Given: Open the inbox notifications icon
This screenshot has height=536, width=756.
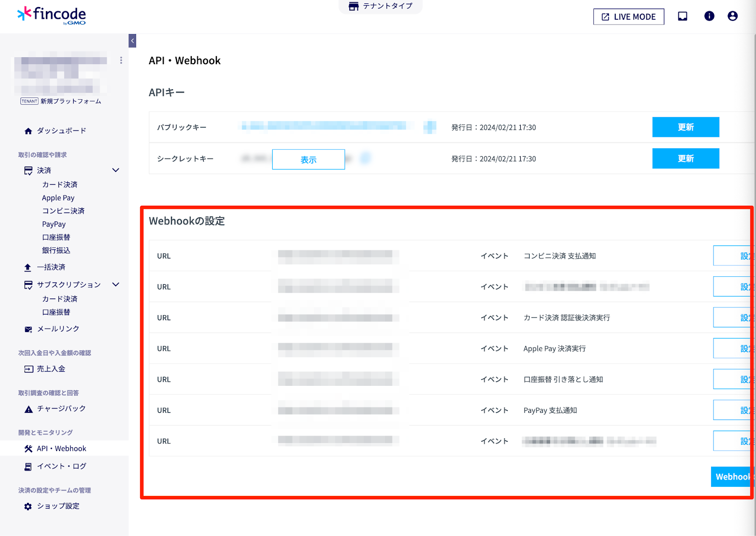Looking at the screenshot, I should coord(682,16).
